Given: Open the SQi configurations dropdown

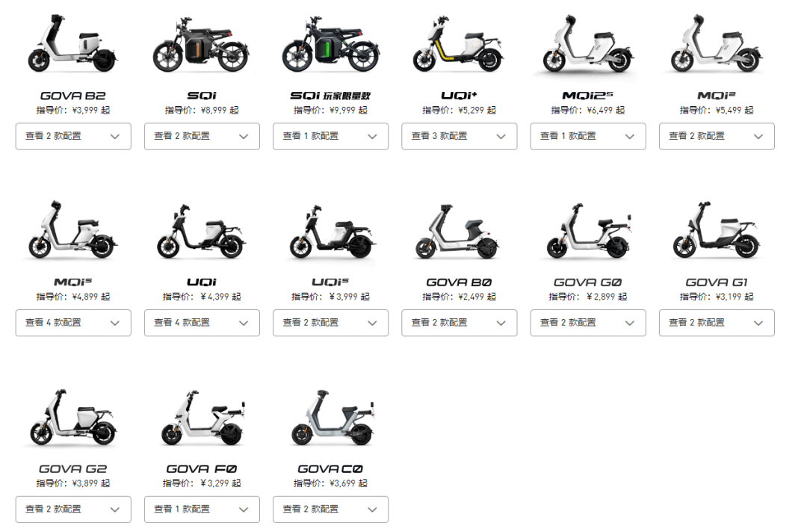Looking at the screenshot, I should [x=202, y=136].
